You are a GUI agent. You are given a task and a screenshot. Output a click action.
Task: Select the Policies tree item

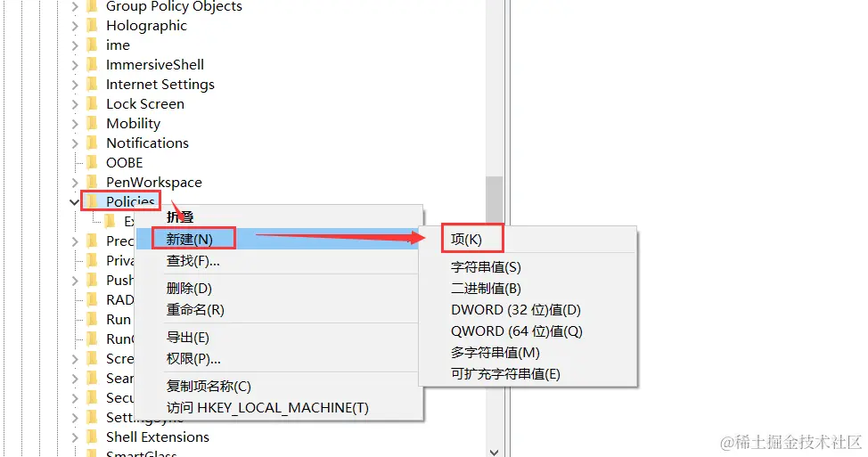point(131,200)
